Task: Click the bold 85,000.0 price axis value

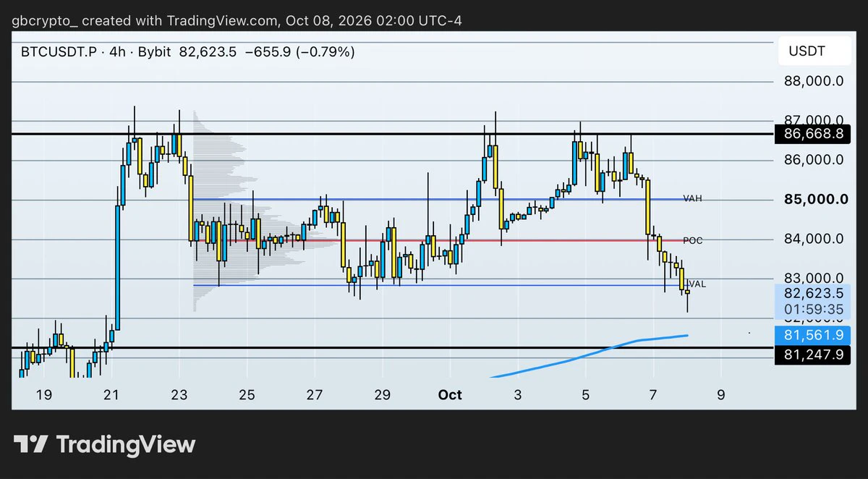Action: (x=815, y=199)
